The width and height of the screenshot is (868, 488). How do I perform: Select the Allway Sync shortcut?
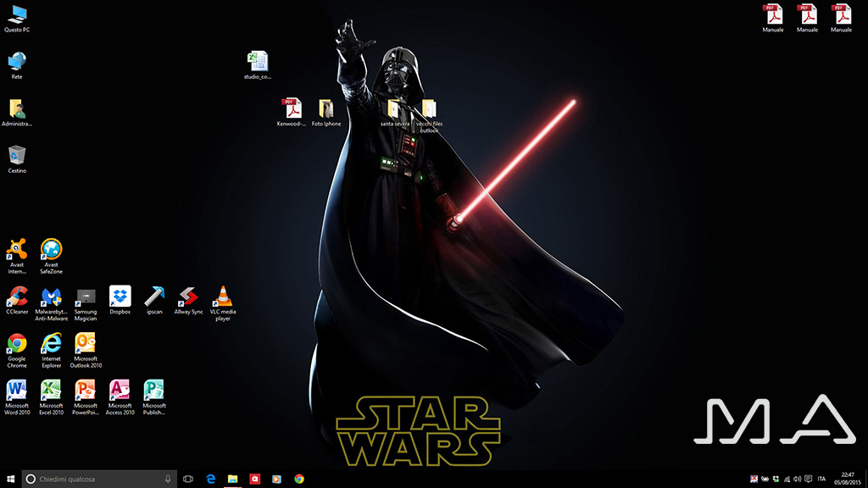pos(189,301)
